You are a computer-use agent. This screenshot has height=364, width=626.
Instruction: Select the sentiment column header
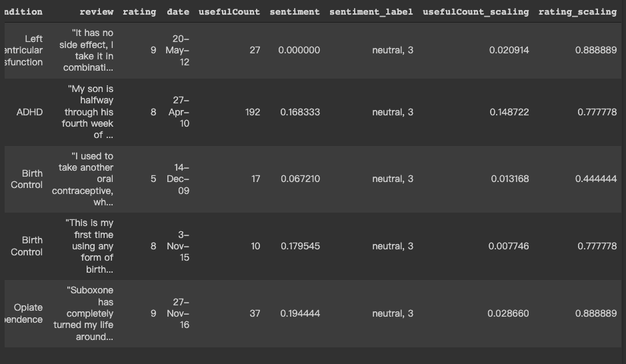[x=295, y=12]
